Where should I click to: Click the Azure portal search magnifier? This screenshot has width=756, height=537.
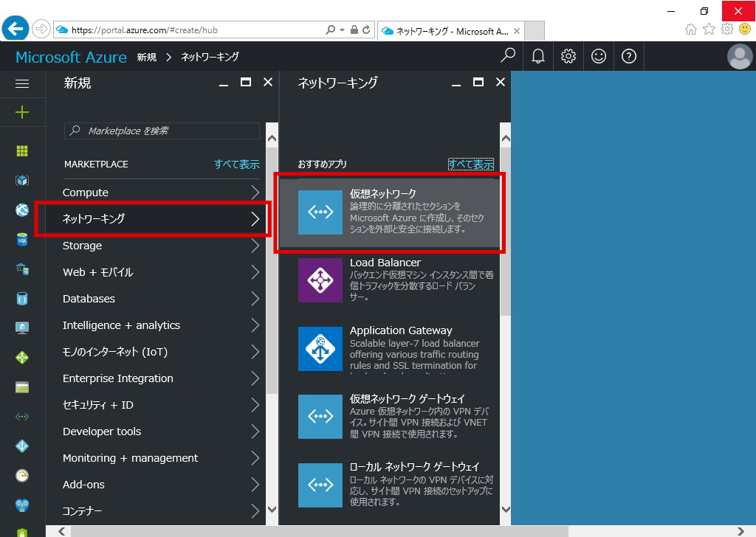508,56
